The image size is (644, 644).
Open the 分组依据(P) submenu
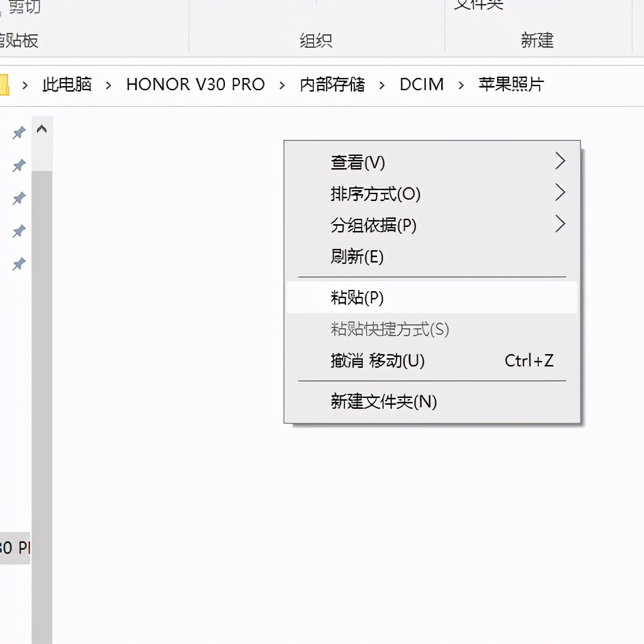431,225
